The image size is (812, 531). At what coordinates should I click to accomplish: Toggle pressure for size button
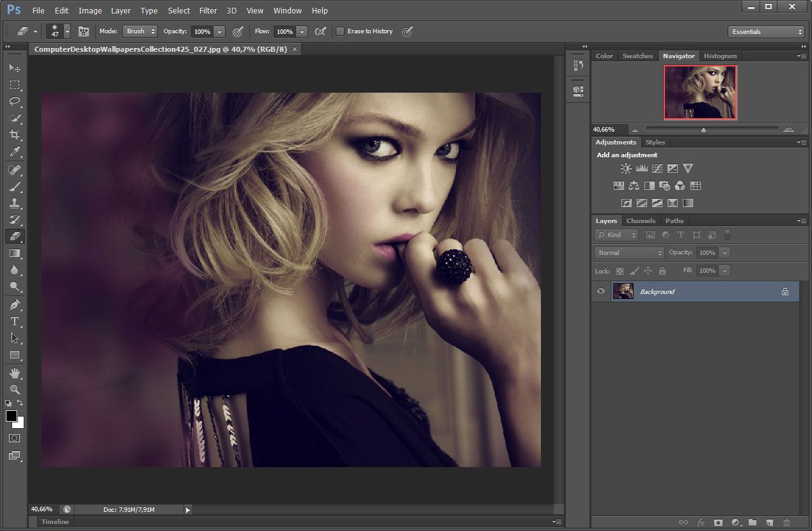click(407, 31)
